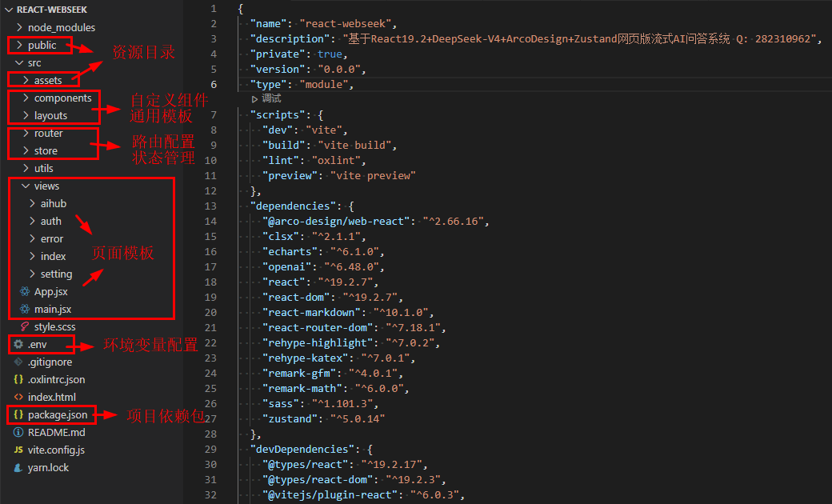Image resolution: width=832 pixels, height=504 pixels.
Task: Expand the aihub folder chevron
Action: coord(32,203)
